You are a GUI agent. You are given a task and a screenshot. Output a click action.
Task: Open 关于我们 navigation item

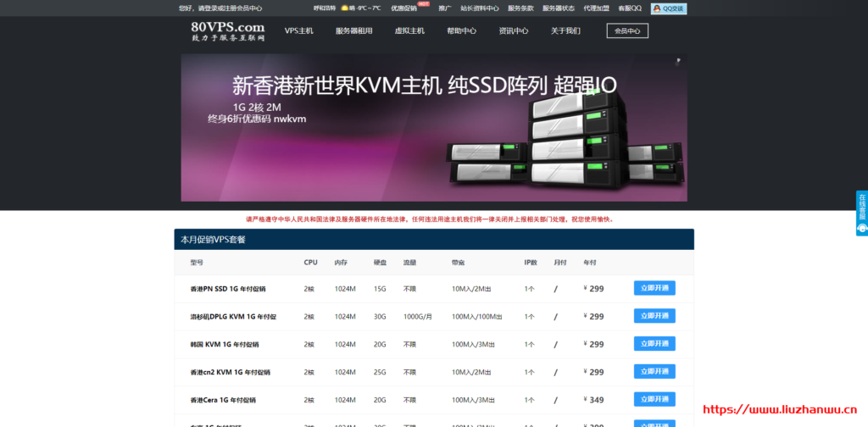pos(565,31)
